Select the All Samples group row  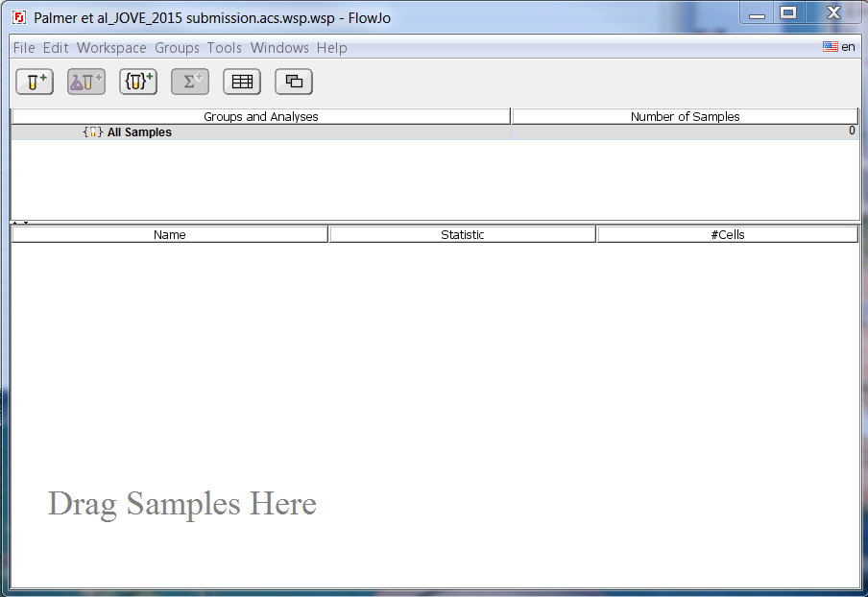coord(435,132)
